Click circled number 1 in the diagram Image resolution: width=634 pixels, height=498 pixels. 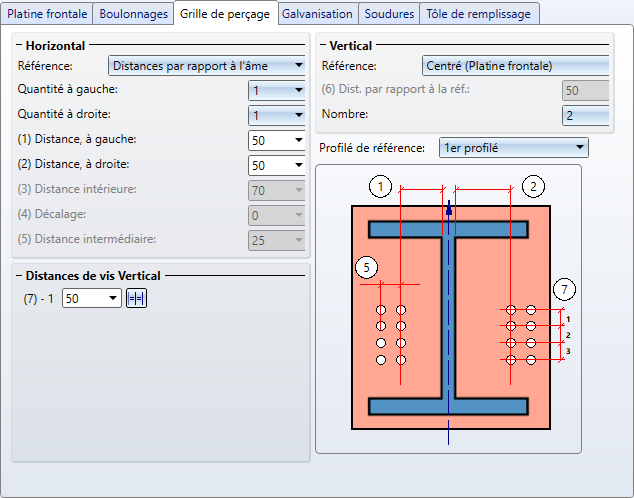coord(380,185)
